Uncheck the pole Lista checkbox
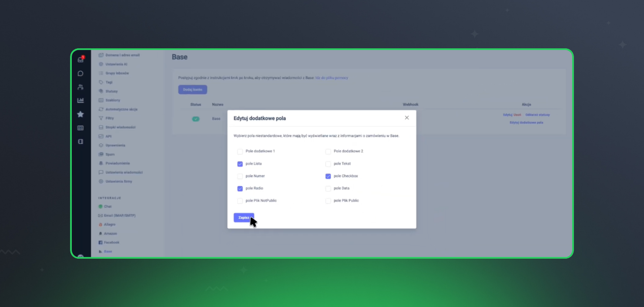 (x=240, y=164)
